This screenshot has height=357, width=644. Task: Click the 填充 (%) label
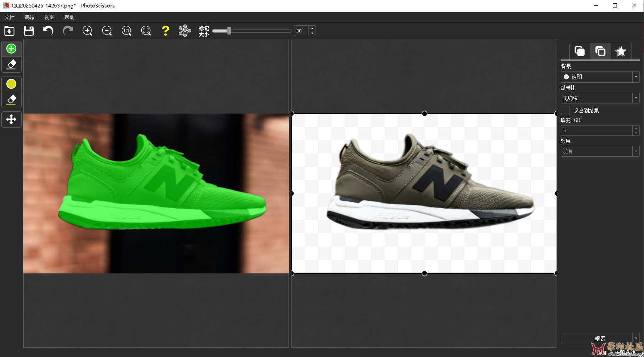point(570,120)
